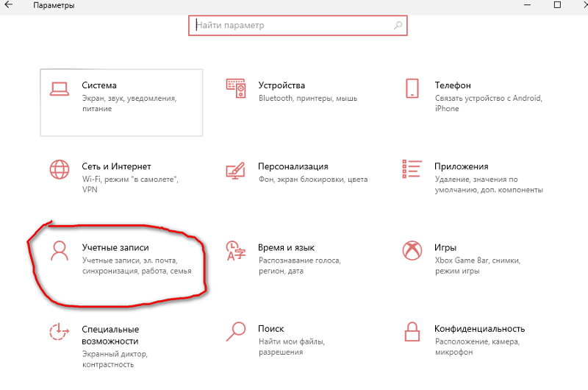This screenshot has height=390, width=588.
Task: Open the Персонализация category title
Action: pos(293,166)
